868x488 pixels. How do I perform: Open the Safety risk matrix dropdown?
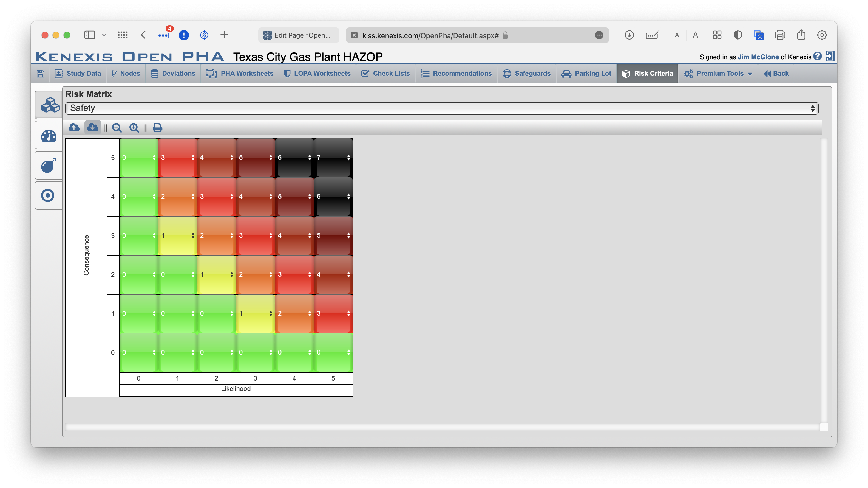[442, 108]
